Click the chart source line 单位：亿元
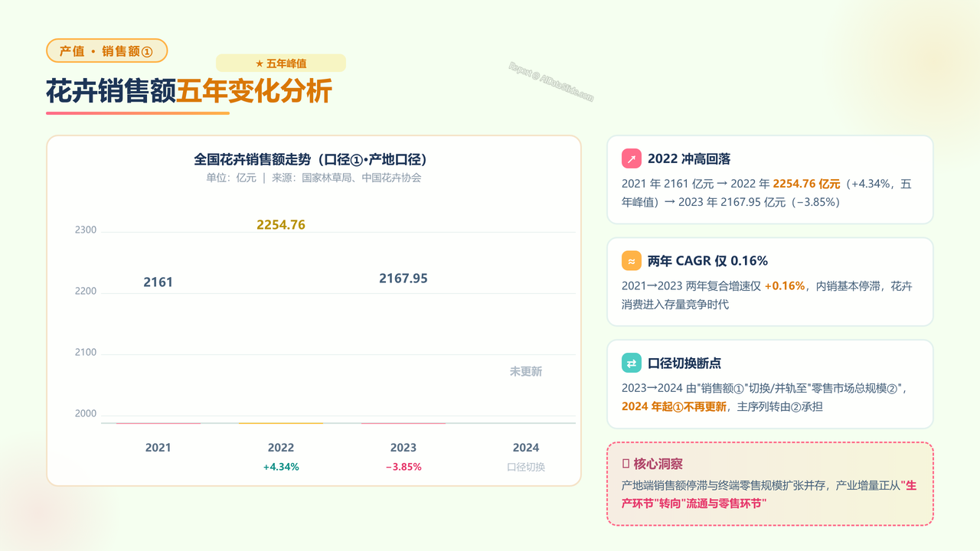The height and width of the screenshot is (551, 980). tap(314, 178)
